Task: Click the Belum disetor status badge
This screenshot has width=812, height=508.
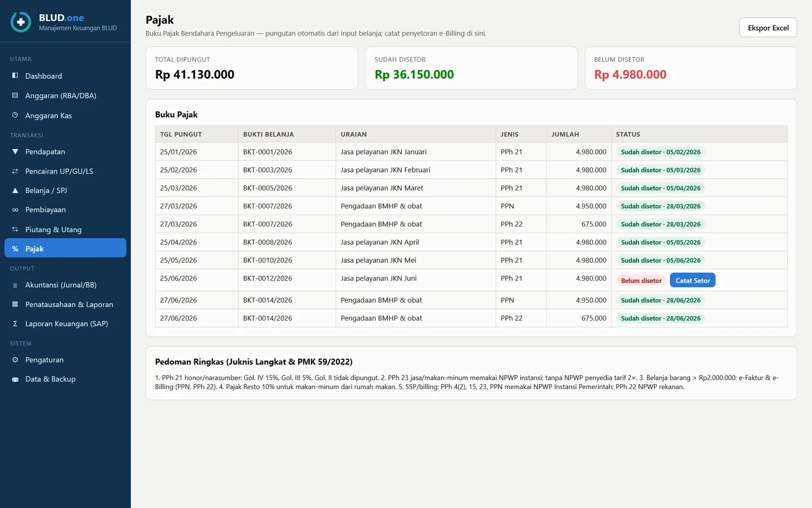Action: coord(641,280)
